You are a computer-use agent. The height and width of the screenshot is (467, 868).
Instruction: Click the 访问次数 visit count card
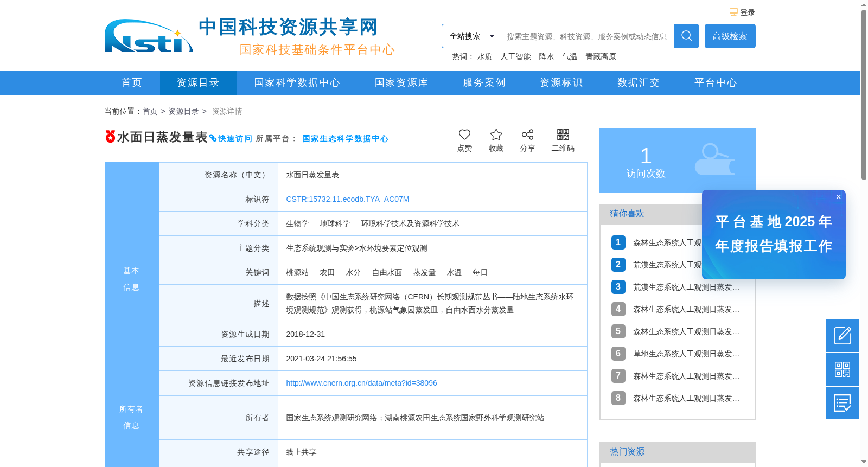click(x=678, y=161)
